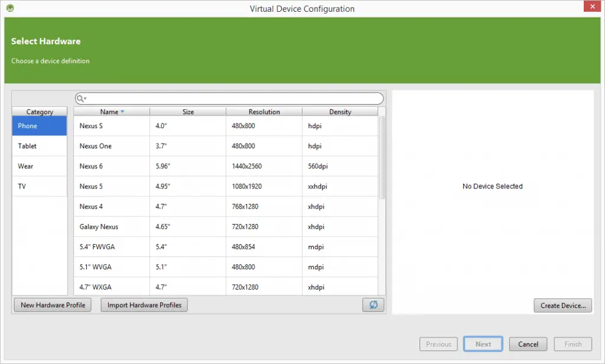Click the Name column sort arrow
Viewport: 605px width, 364px height.
(x=122, y=112)
